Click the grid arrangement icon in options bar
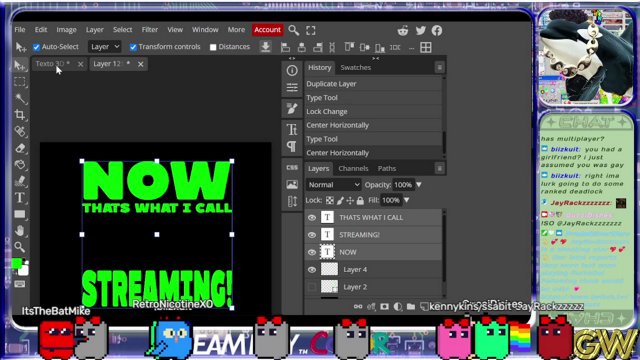Screen dimensions: 640x360 click(x=426, y=47)
